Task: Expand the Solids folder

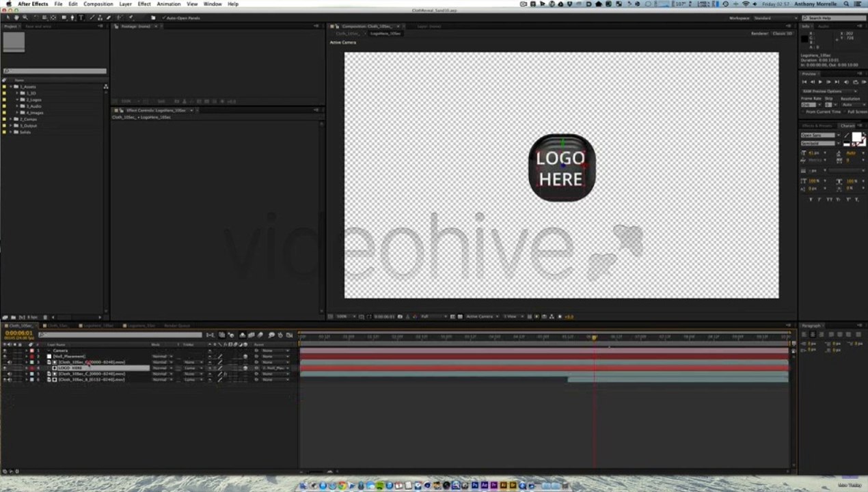Action: pyautogui.click(x=10, y=132)
